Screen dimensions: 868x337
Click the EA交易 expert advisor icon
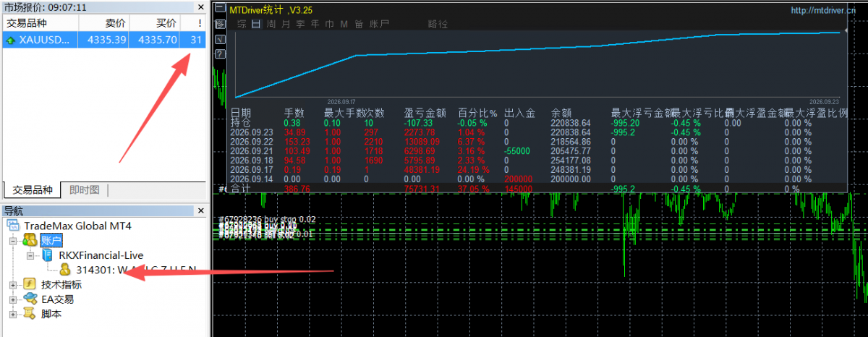pyautogui.click(x=30, y=299)
